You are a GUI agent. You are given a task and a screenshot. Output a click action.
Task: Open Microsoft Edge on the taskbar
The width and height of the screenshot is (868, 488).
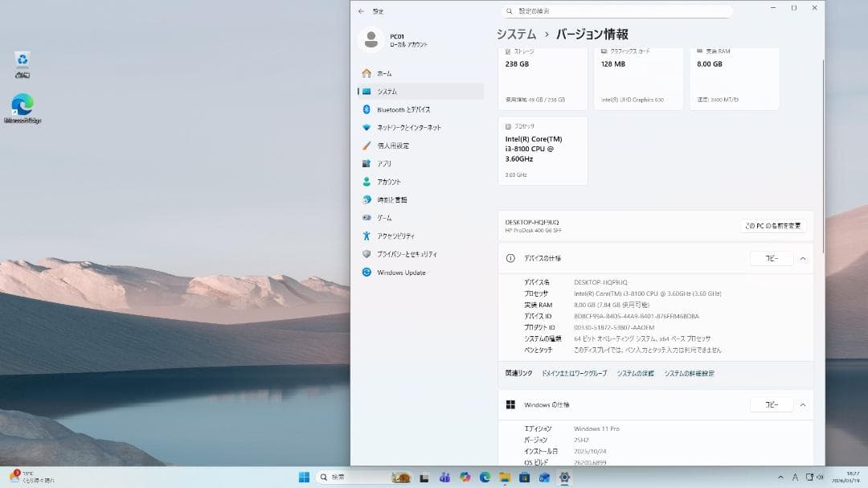[x=485, y=478]
